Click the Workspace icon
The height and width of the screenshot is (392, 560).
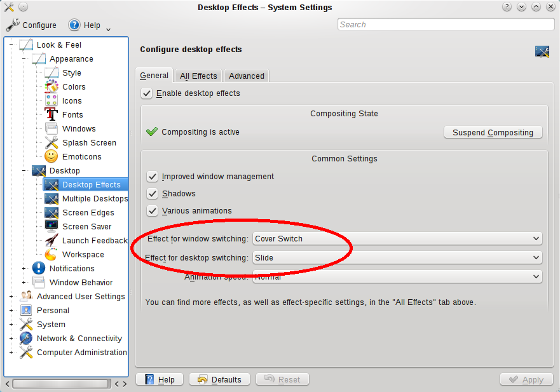point(51,254)
